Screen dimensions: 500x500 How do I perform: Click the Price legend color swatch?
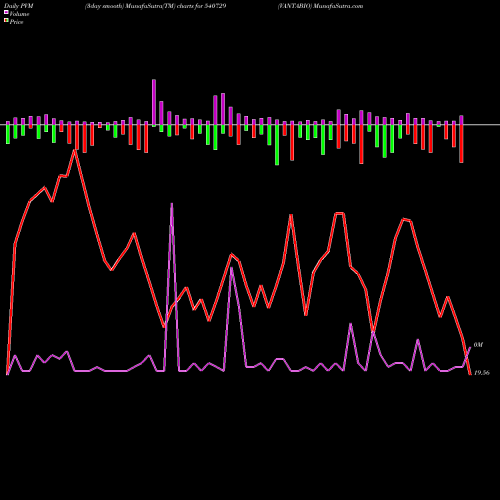[x=6, y=21]
